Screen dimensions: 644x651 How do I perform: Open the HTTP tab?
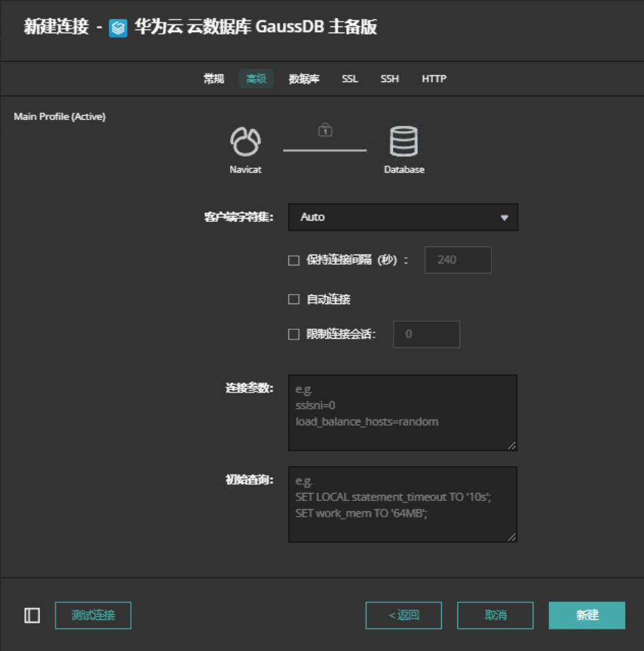coord(434,79)
